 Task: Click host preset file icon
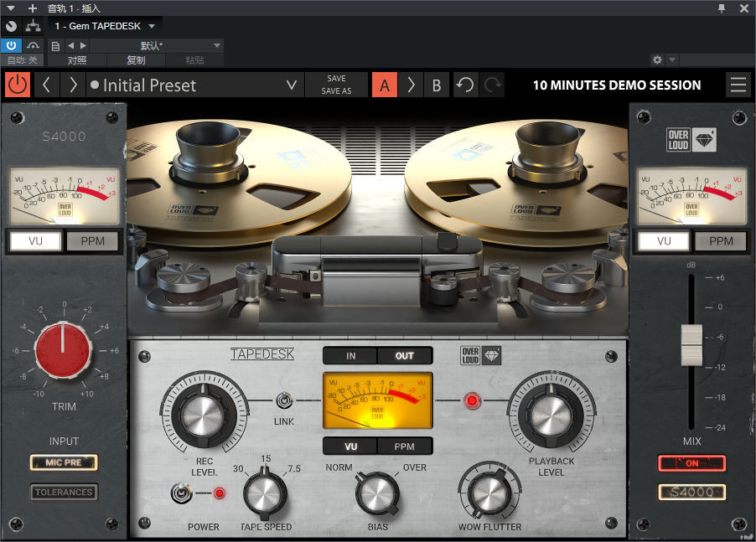pyautogui.click(x=55, y=46)
